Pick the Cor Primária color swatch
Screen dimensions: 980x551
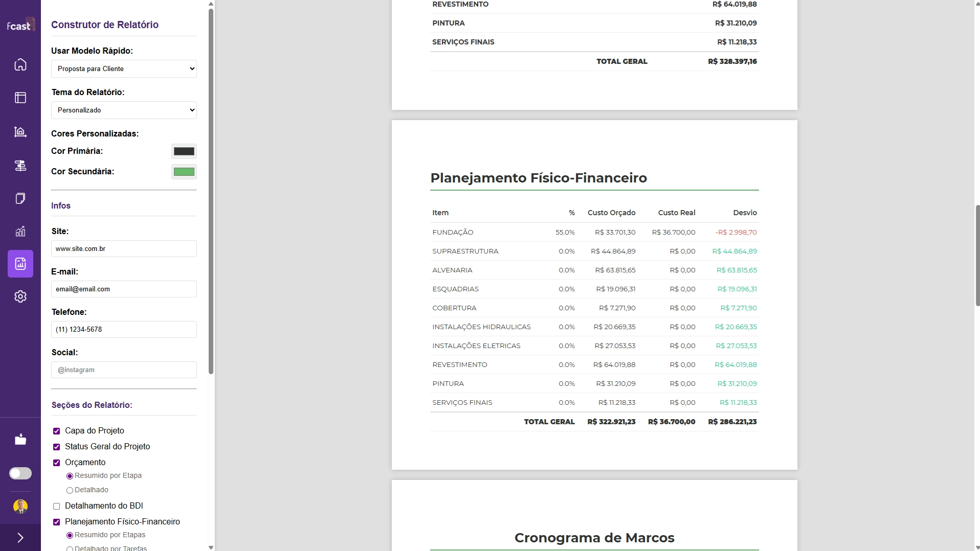(184, 151)
